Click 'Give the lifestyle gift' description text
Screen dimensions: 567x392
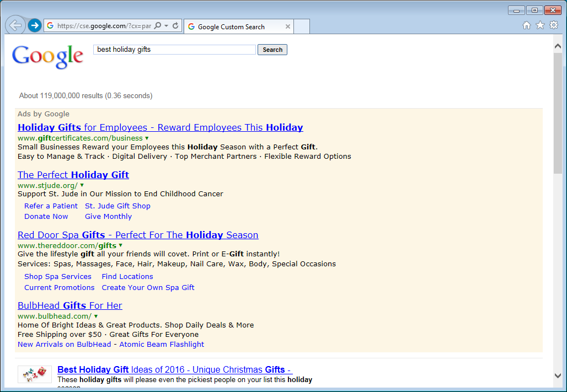148,254
